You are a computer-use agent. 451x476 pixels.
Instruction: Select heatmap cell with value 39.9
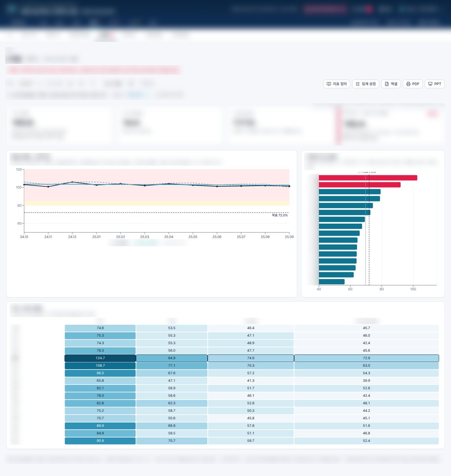(366, 381)
